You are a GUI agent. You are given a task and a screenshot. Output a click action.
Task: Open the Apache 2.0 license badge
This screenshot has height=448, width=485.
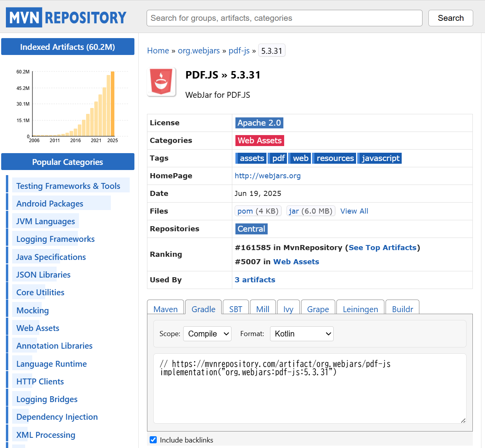tap(259, 123)
